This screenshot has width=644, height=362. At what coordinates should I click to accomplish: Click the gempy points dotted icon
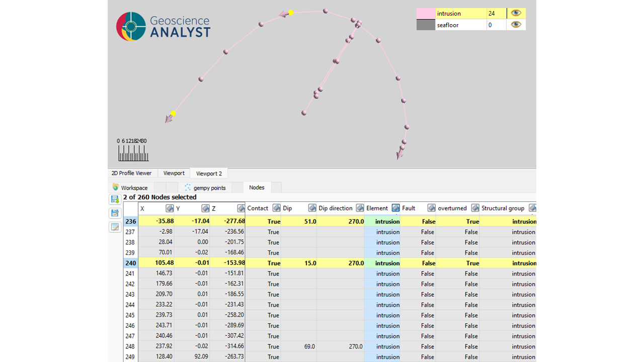pyautogui.click(x=188, y=187)
